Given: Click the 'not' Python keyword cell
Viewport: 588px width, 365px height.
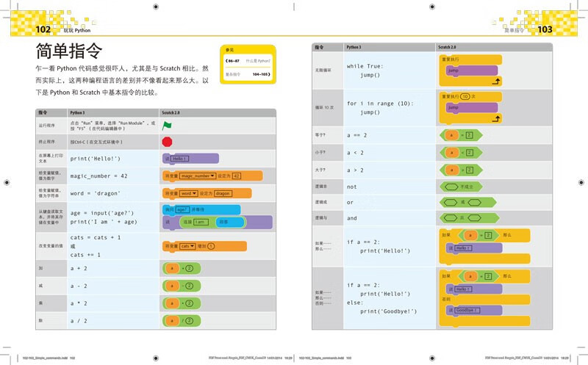Looking at the screenshot, I should [352, 187].
